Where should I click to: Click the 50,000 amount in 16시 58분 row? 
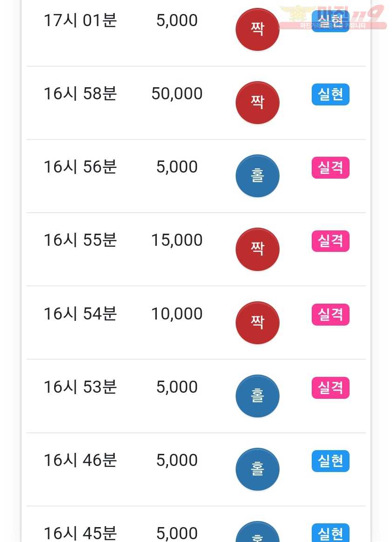(x=177, y=94)
